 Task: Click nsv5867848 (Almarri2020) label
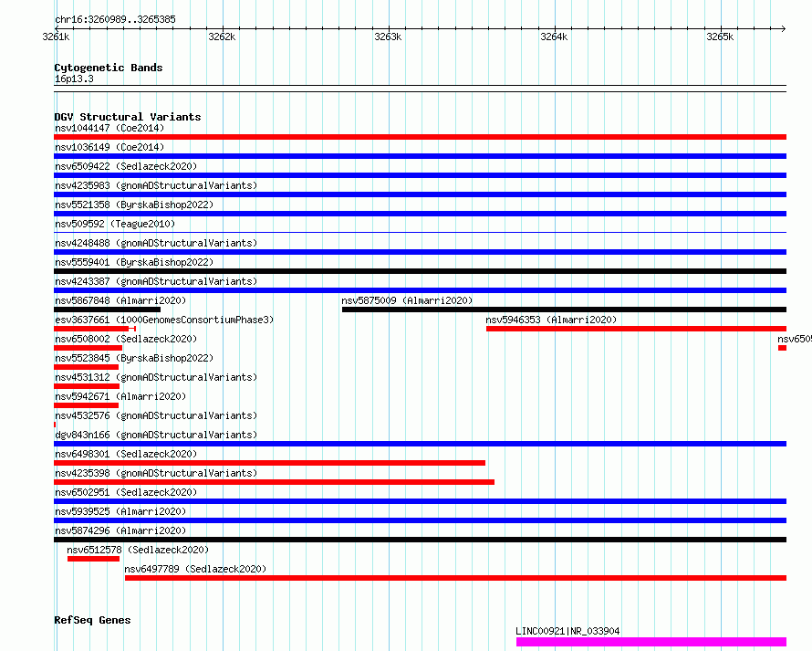(120, 300)
